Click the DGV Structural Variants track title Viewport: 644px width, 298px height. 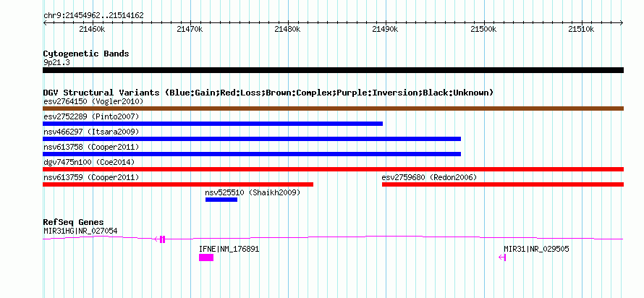coord(268,93)
